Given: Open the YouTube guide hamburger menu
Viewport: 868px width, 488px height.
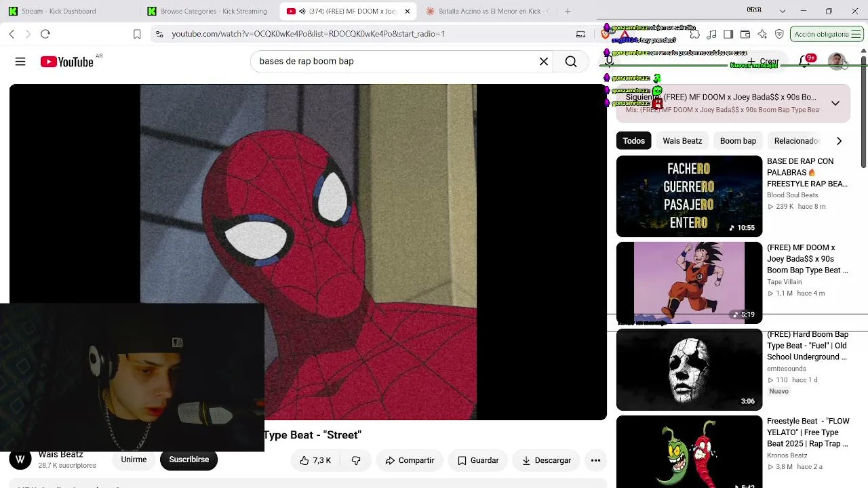Looking at the screenshot, I should coord(20,62).
